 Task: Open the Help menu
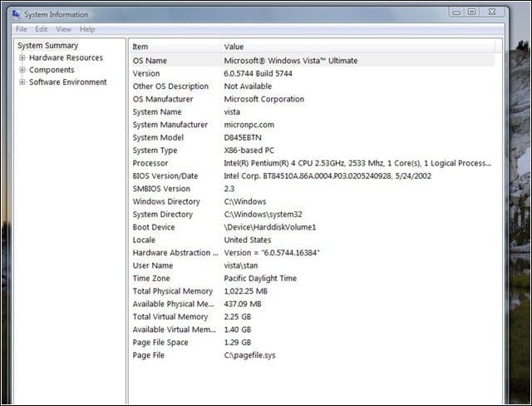(87, 29)
